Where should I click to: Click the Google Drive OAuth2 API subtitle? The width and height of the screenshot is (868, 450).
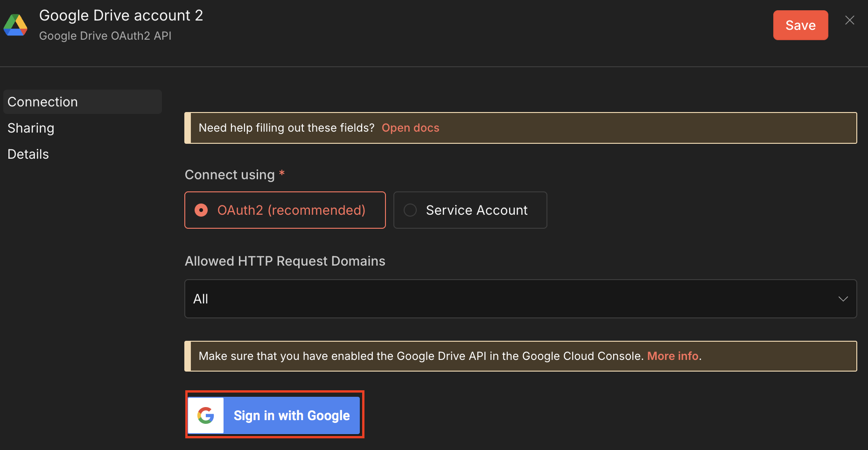[x=105, y=36]
